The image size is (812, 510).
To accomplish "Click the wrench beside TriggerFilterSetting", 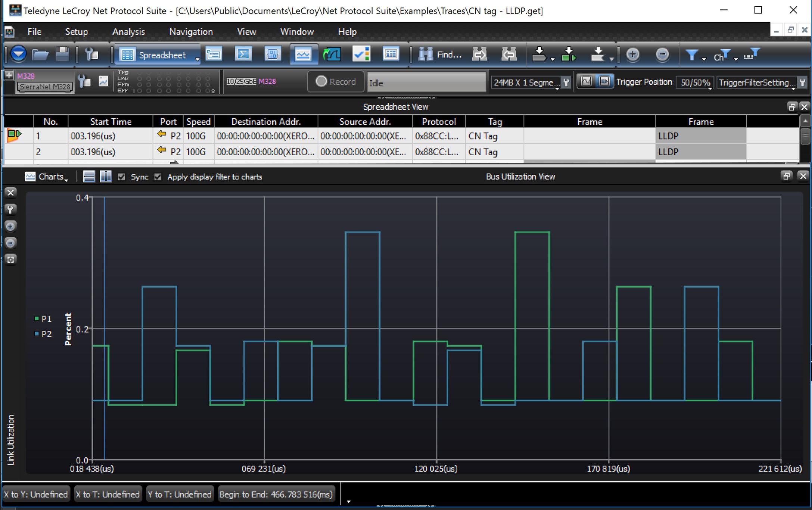I will (802, 82).
